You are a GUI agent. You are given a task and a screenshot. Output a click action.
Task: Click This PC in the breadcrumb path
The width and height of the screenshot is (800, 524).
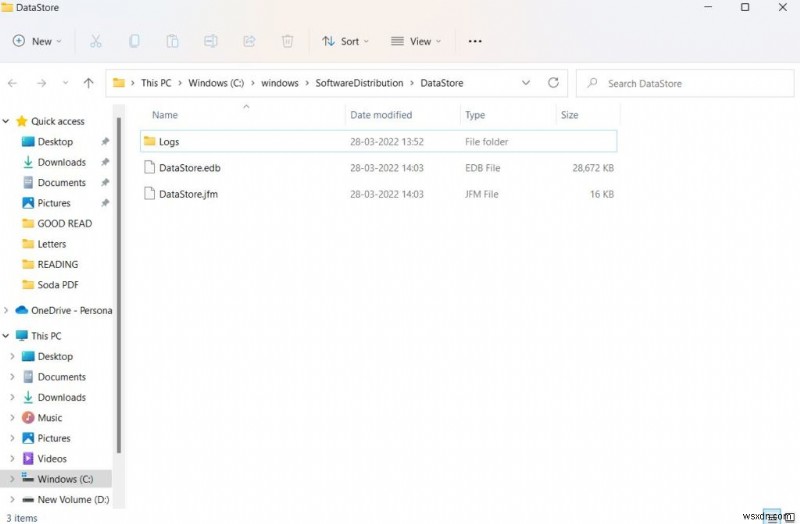point(156,83)
